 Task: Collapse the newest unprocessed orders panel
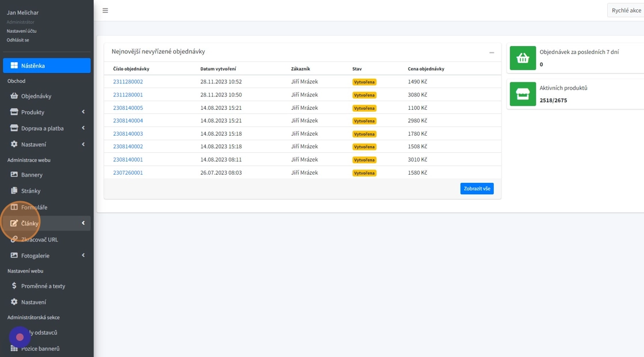(x=492, y=52)
